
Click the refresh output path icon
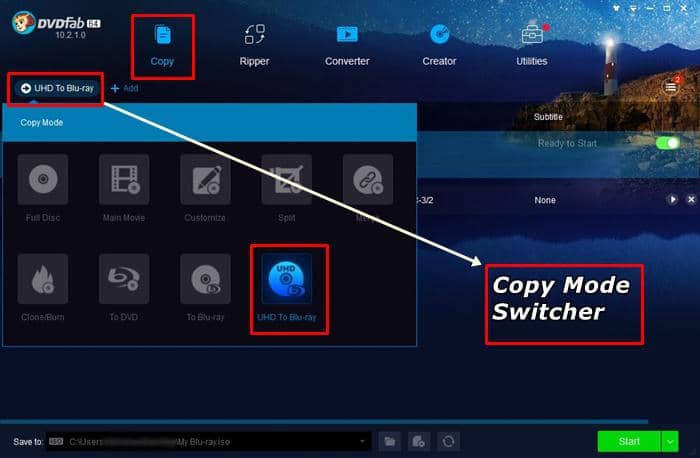tap(448, 441)
